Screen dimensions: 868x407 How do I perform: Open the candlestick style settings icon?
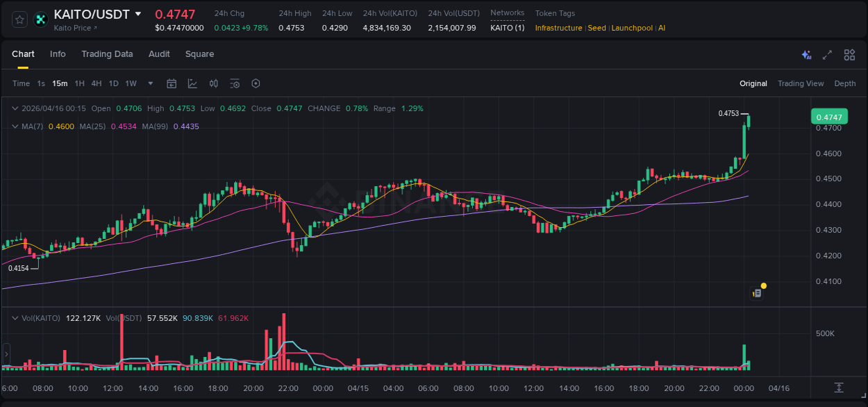tap(213, 83)
